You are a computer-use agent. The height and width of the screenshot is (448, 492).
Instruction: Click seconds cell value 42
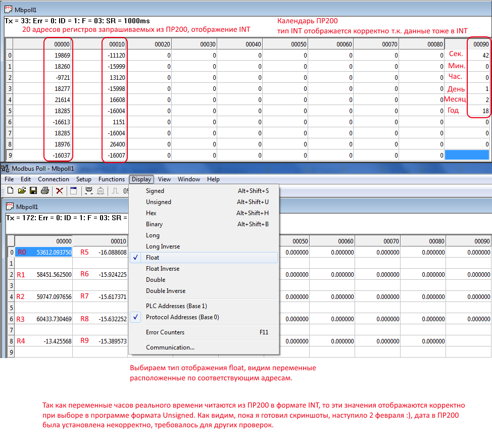click(468, 56)
